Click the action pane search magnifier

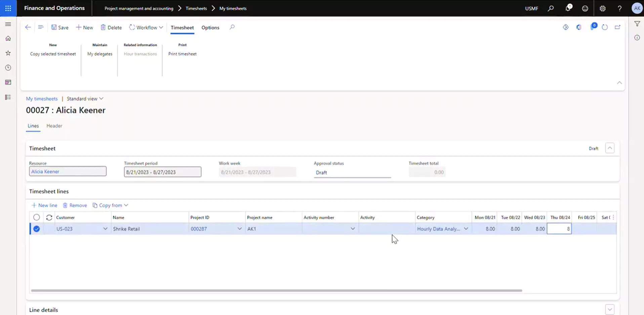pos(232,27)
